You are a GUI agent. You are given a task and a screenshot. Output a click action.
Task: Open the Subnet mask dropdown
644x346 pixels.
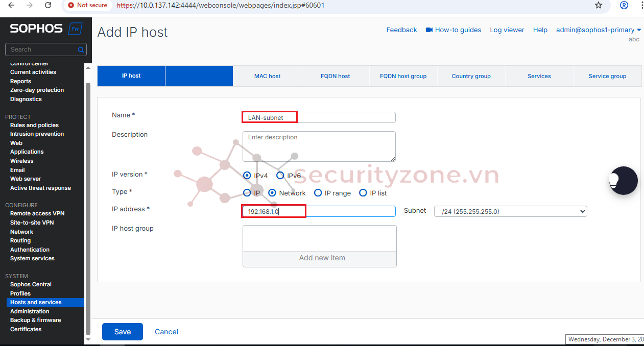tap(510, 211)
